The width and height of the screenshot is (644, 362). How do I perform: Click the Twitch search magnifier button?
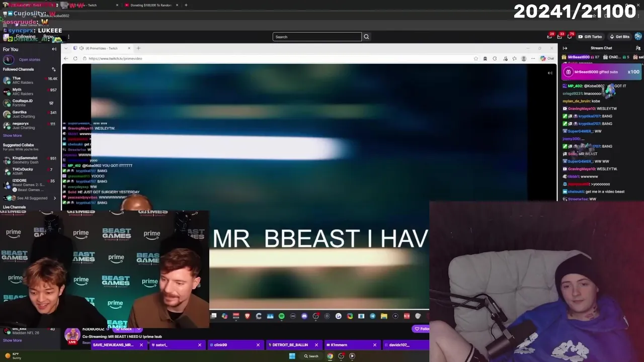pyautogui.click(x=366, y=37)
